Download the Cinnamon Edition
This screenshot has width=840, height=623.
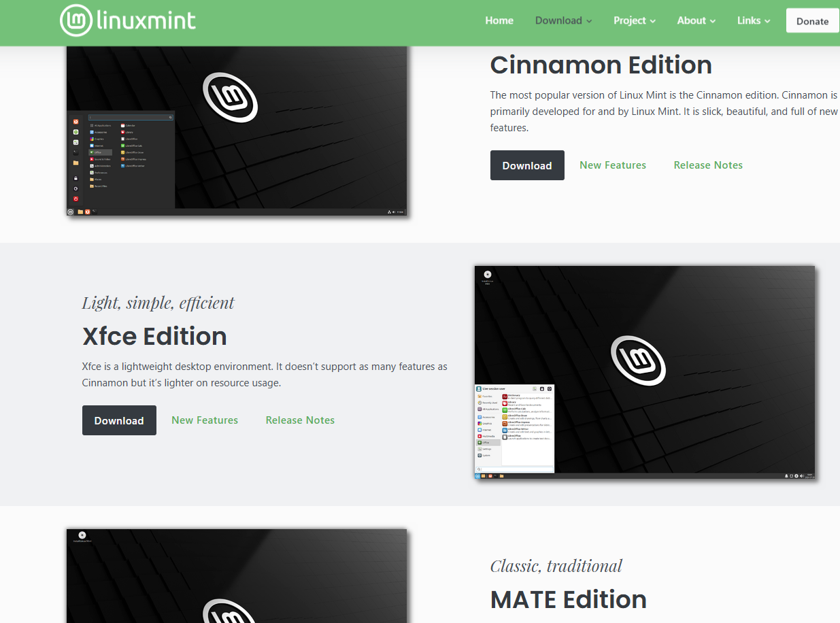coord(527,165)
